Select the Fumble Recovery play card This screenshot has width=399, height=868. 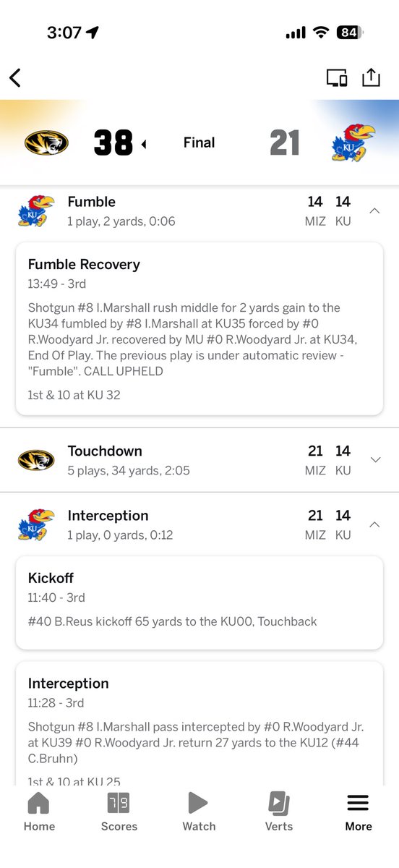(x=199, y=328)
